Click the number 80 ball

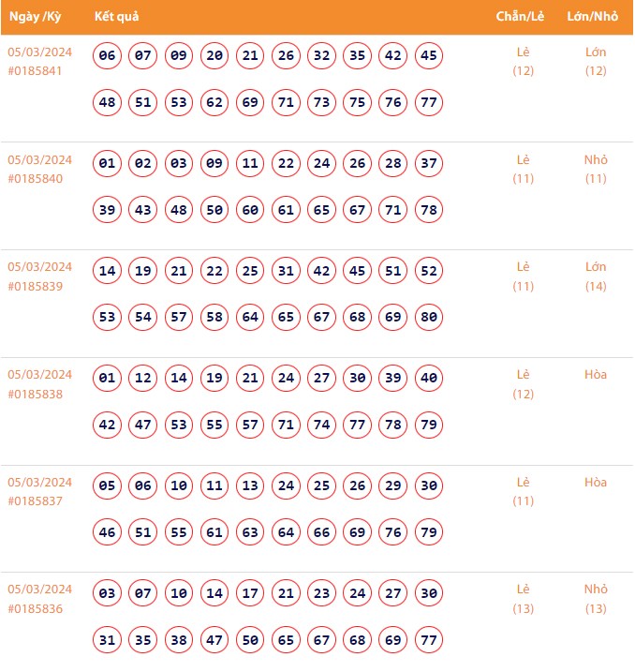click(429, 317)
